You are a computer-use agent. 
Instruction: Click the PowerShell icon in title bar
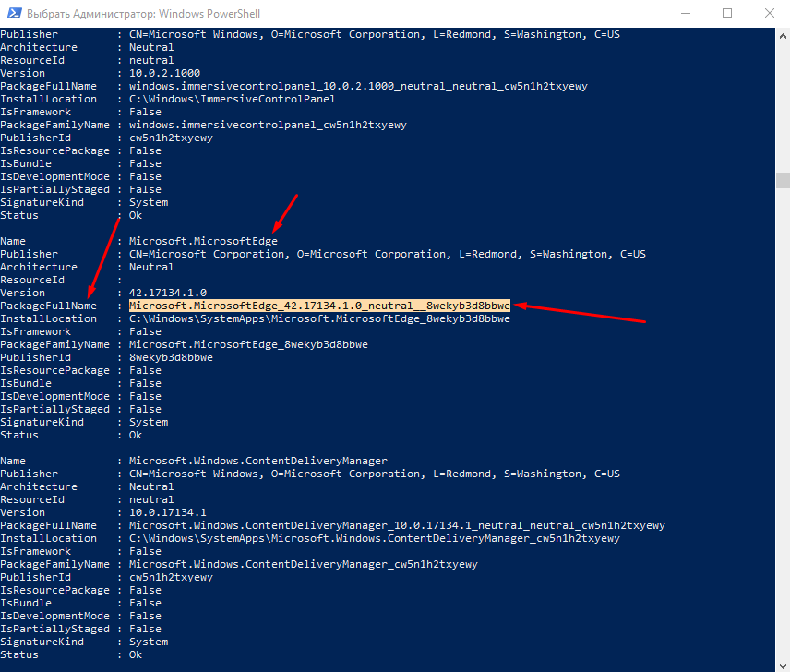(x=14, y=13)
